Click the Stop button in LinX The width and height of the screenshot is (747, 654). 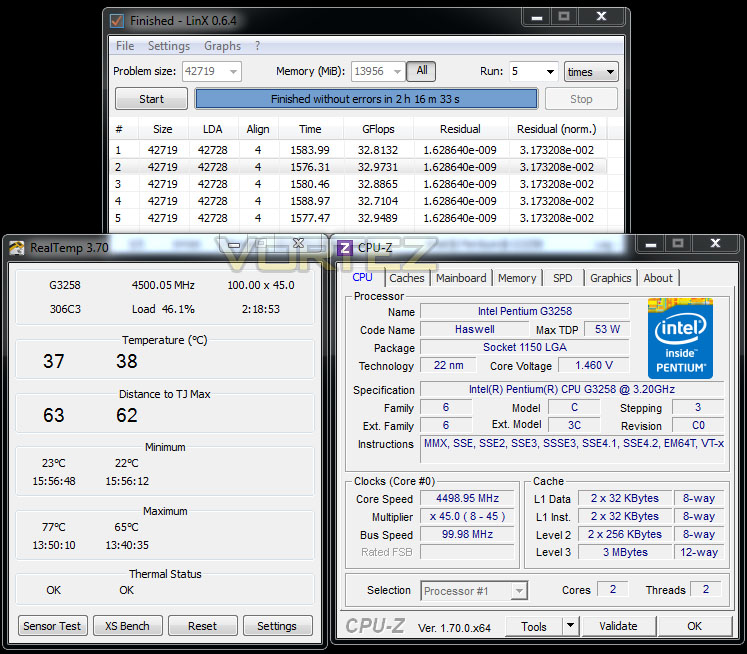pos(581,99)
